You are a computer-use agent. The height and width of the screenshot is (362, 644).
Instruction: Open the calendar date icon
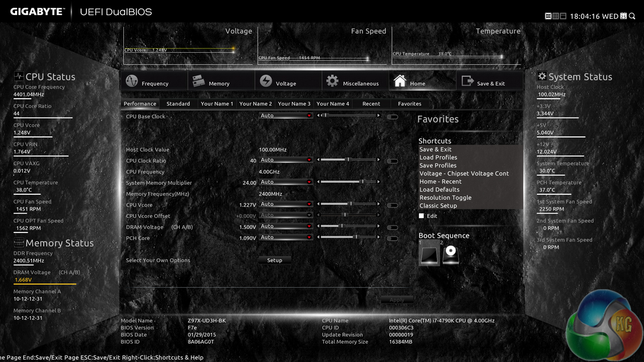pyautogui.click(x=623, y=16)
